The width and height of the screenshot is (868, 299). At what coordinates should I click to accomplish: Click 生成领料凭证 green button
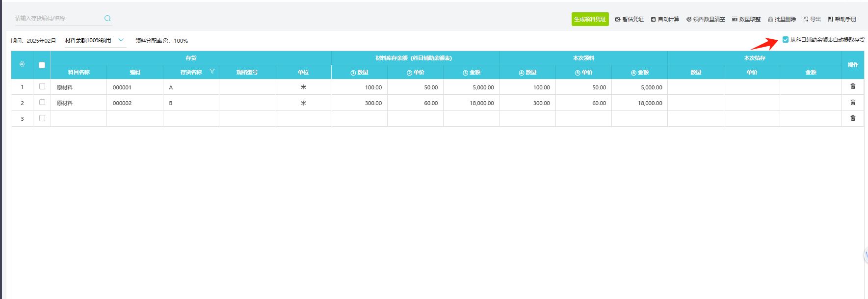(x=590, y=19)
